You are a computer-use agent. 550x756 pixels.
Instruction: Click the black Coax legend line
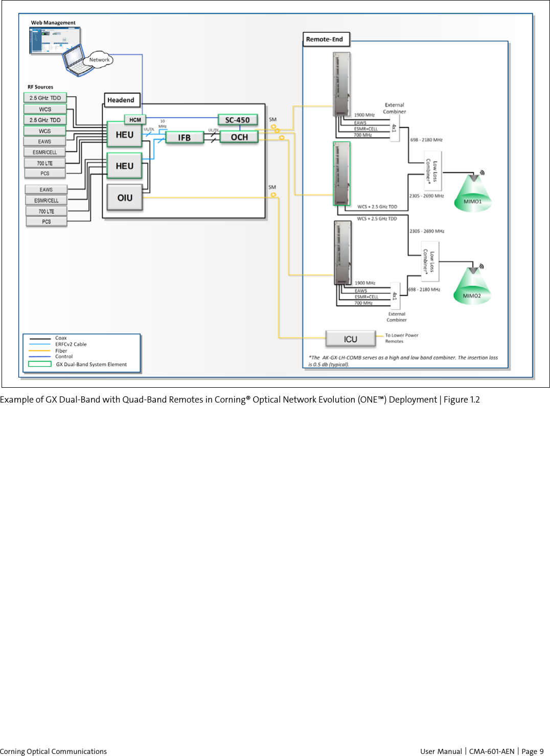[40, 338]
